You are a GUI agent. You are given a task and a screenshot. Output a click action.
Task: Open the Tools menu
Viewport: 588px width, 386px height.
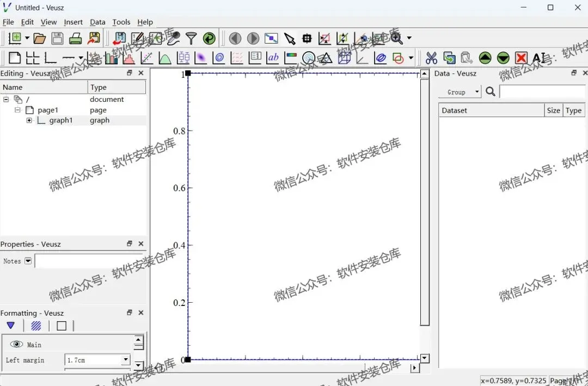(x=121, y=22)
